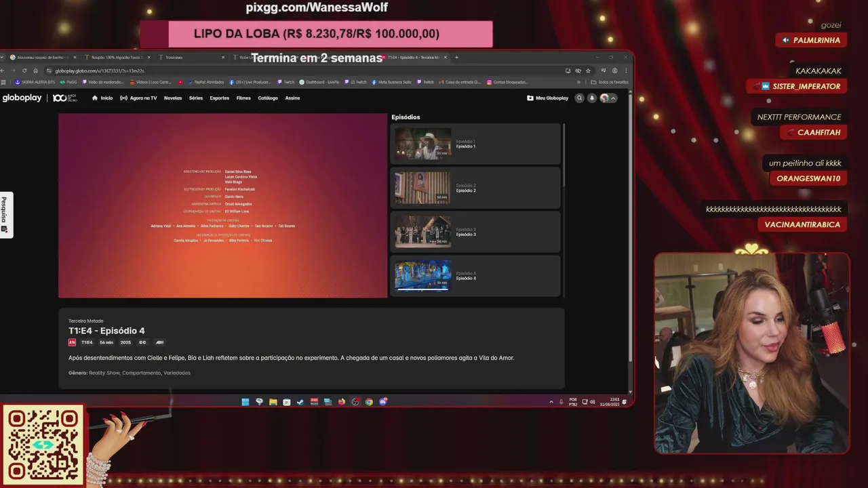Open PayPal Atividades bookmark
This screenshot has height=488, width=868.
point(205,82)
